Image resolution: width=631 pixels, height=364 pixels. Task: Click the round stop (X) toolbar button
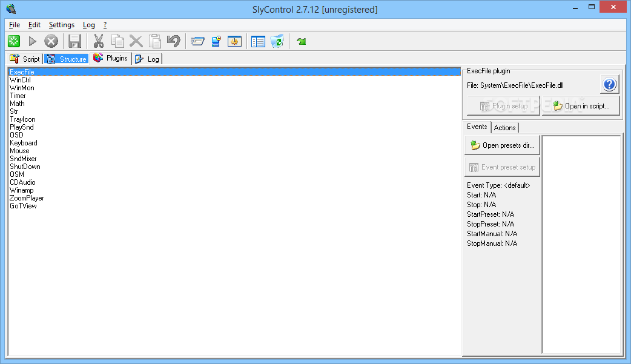tap(51, 41)
